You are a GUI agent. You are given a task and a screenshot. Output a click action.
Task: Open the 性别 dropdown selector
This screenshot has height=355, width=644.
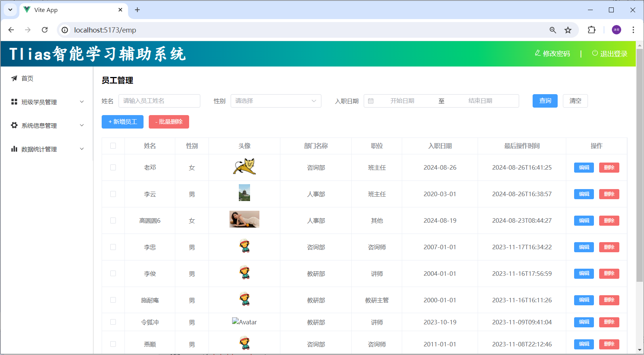pyautogui.click(x=275, y=101)
